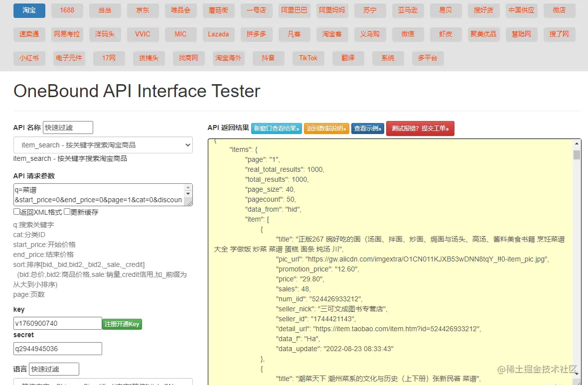This screenshot has height=385, width=588.
Task: Click inside the API request parameters textarea
Action: tap(103, 195)
